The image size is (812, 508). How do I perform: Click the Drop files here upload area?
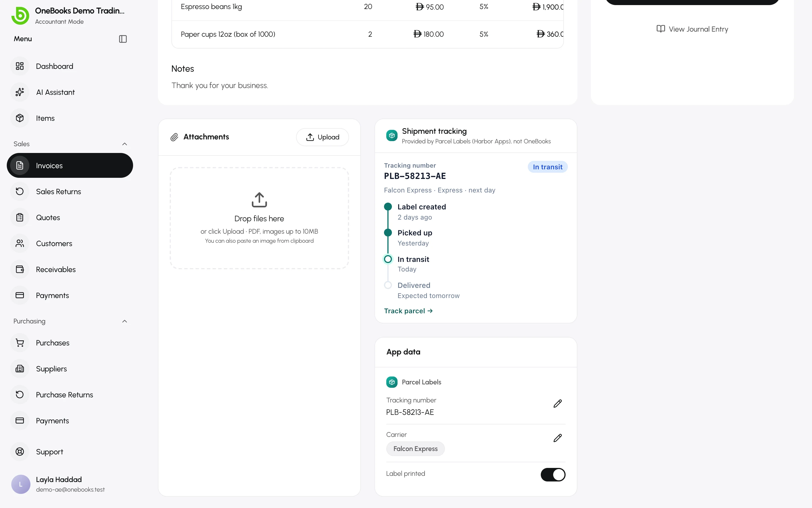pos(259,218)
